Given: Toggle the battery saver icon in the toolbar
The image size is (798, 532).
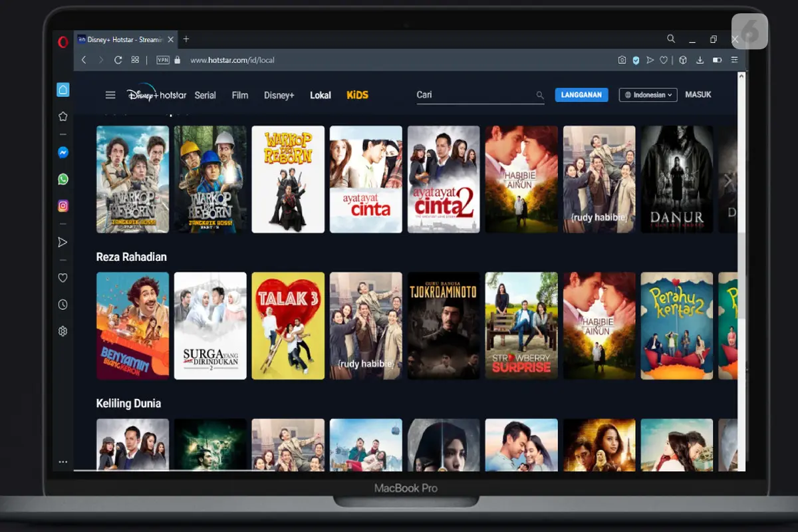Looking at the screenshot, I should pos(717,60).
